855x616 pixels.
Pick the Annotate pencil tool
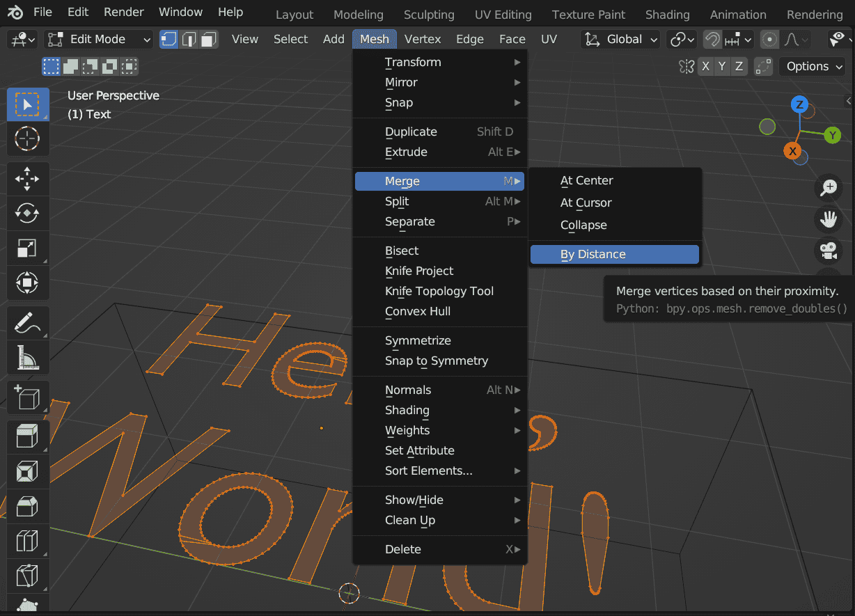point(28,323)
